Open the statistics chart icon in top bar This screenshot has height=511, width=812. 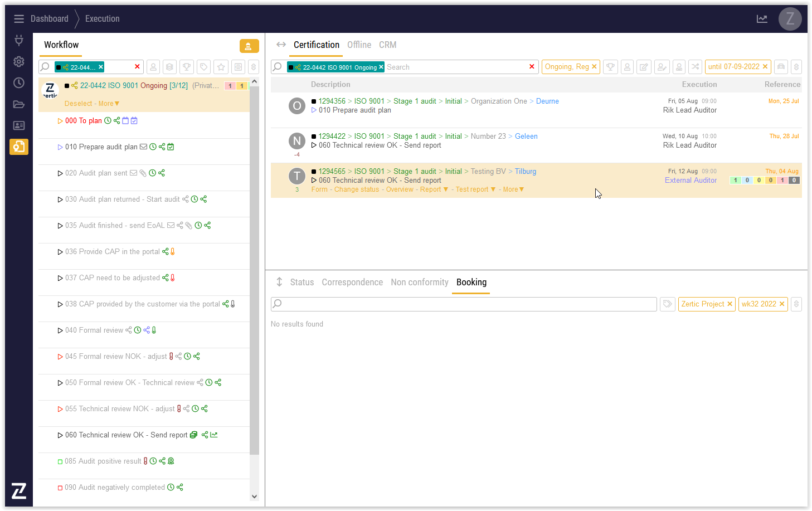[762, 19]
